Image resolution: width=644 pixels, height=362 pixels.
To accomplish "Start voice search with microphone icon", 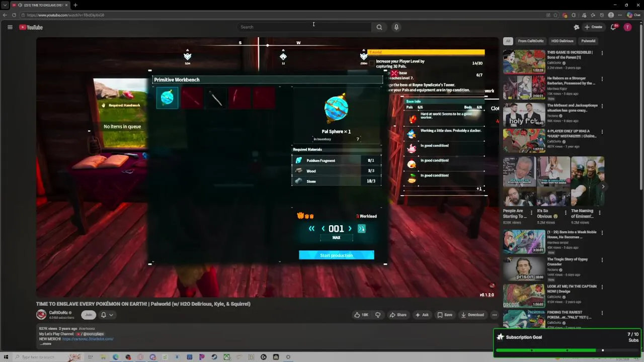I will (396, 27).
